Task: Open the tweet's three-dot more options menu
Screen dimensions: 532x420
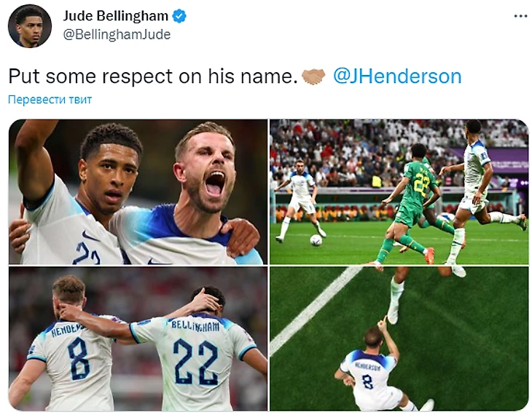Action: pos(520,16)
